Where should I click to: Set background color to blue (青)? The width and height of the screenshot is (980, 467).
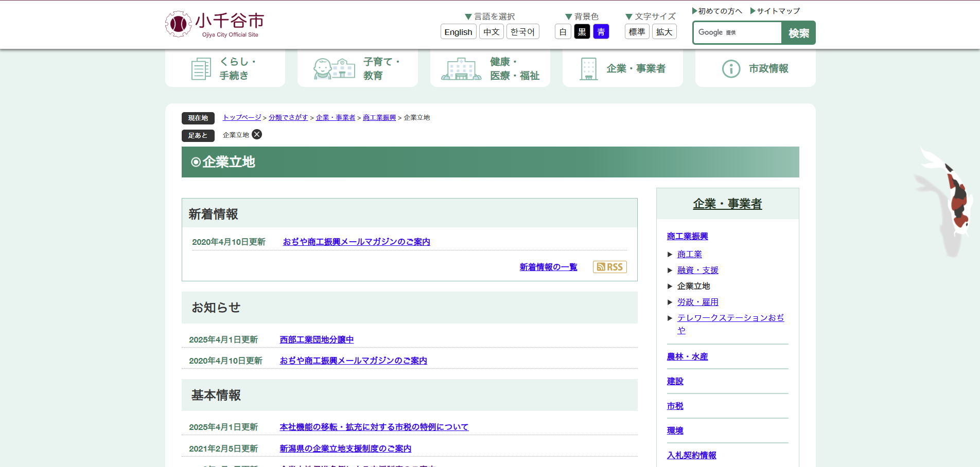pos(601,32)
